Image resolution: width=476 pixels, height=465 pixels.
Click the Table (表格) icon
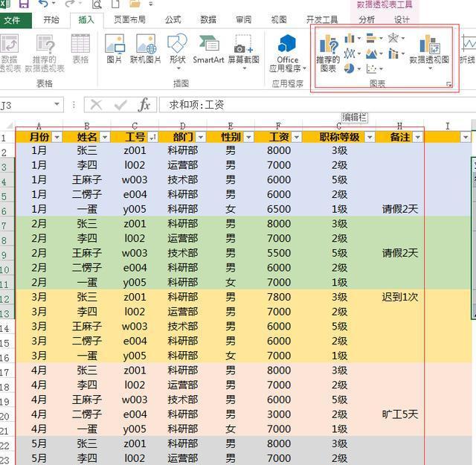(80, 48)
